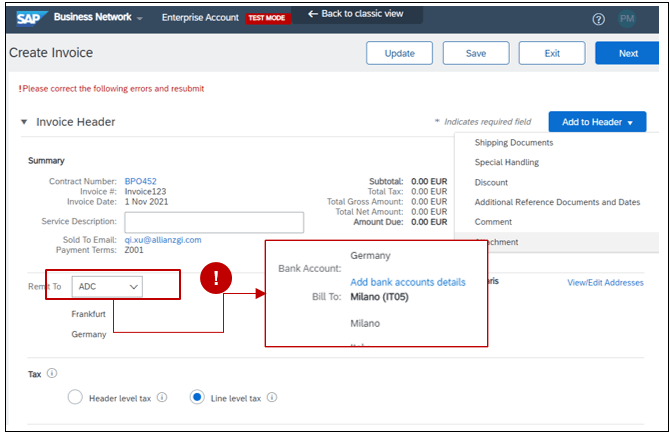Select the Header level tax radio button
The width and height of the screenshot is (670, 434).
point(75,397)
